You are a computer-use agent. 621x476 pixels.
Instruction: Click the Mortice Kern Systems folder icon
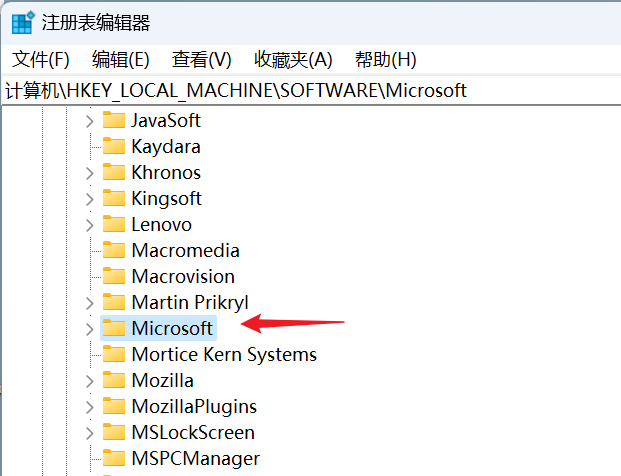click(x=114, y=354)
